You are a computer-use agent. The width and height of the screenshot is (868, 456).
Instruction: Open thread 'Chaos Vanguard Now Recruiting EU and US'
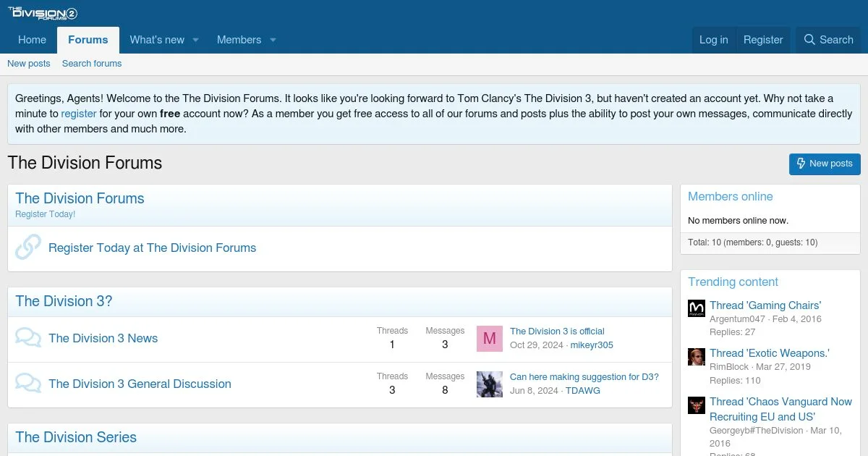(780, 409)
